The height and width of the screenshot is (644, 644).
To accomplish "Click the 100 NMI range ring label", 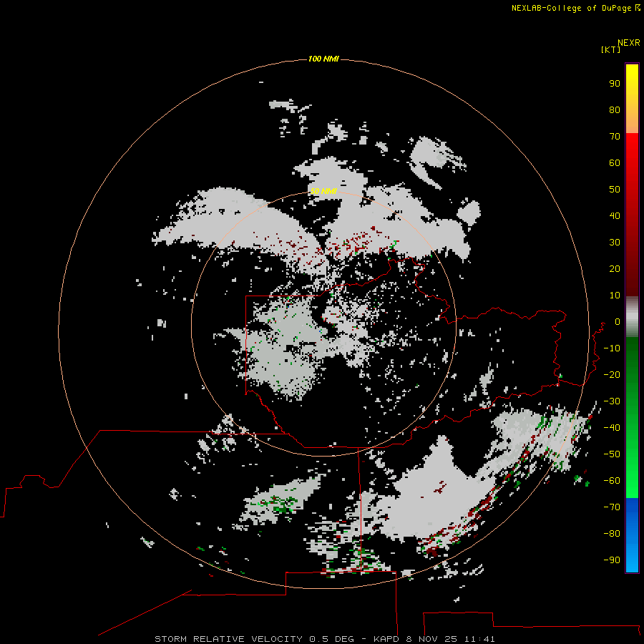I will [x=323, y=59].
